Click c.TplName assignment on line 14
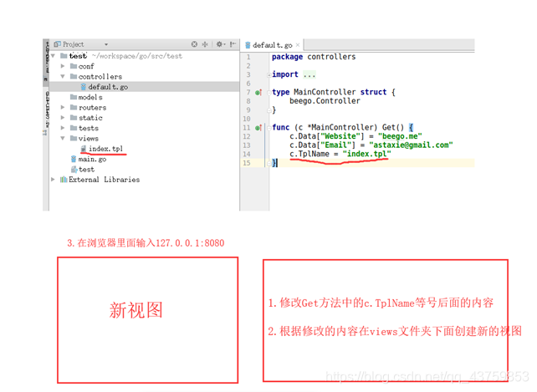Image resolution: width=537 pixels, height=392 pixels. pyautogui.click(x=340, y=154)
